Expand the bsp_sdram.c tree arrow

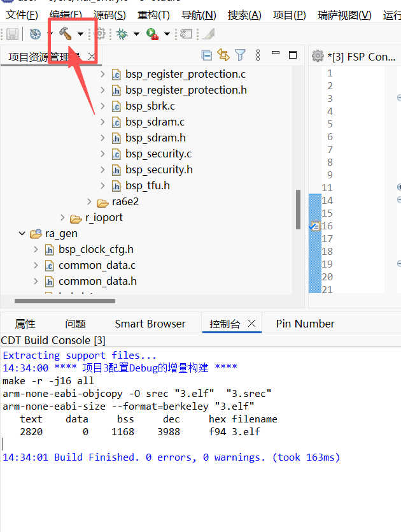[x=102, y=122]
